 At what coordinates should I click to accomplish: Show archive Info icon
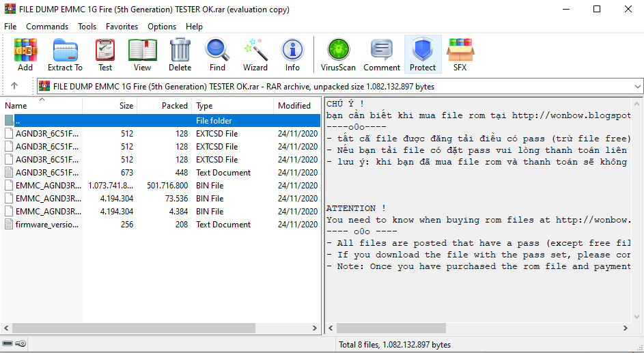coord(292,50)
